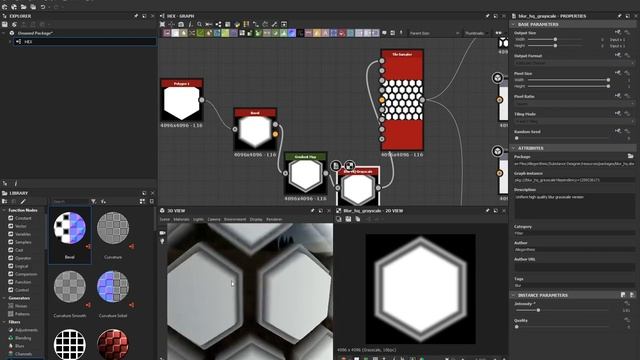This screenshot has width=640, height=360.
Task: Collapse the Instance Parameters section
Action: (x=513, y=295)
